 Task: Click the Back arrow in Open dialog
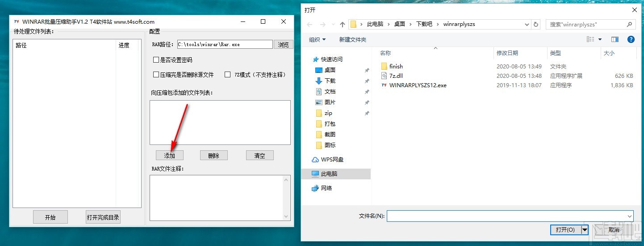(310, 24)
